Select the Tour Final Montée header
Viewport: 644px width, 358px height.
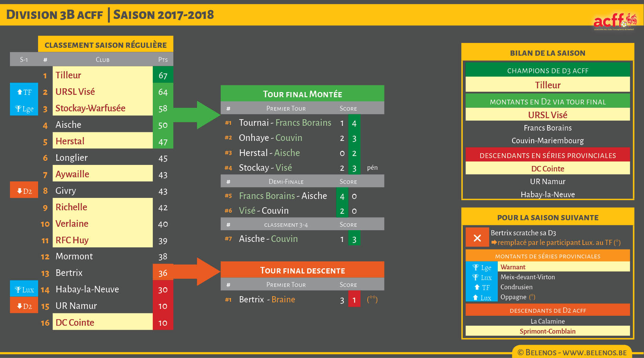coord(302,94)
